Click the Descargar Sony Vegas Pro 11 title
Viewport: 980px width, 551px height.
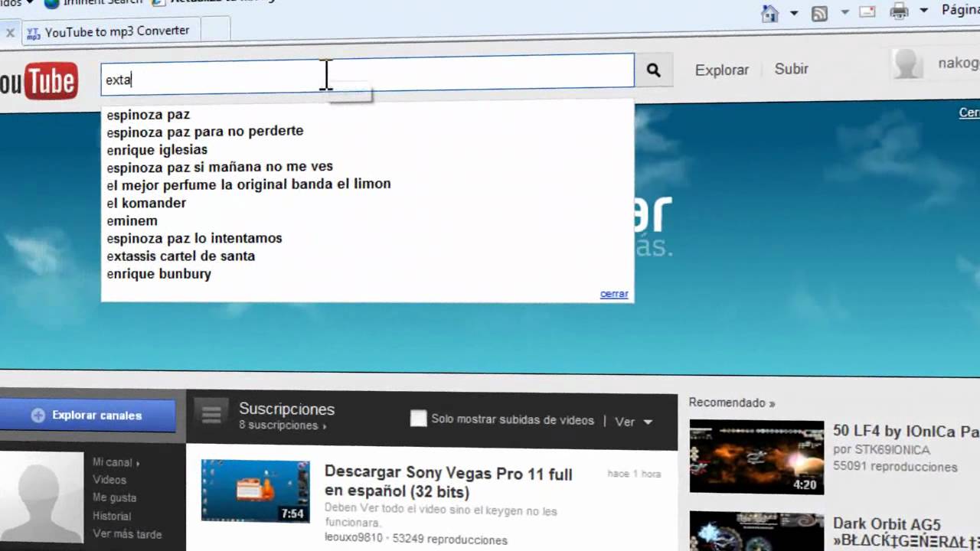pyautogui.click(x=449, y=483)
